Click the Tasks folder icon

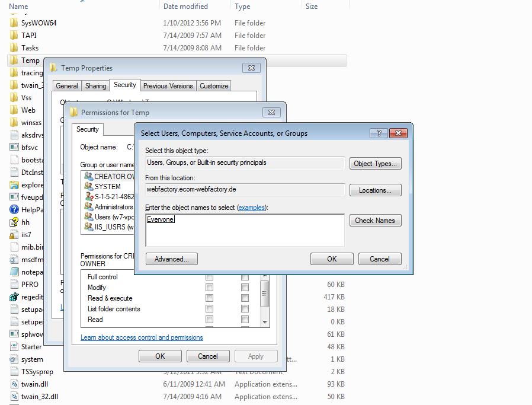[14, 48]
